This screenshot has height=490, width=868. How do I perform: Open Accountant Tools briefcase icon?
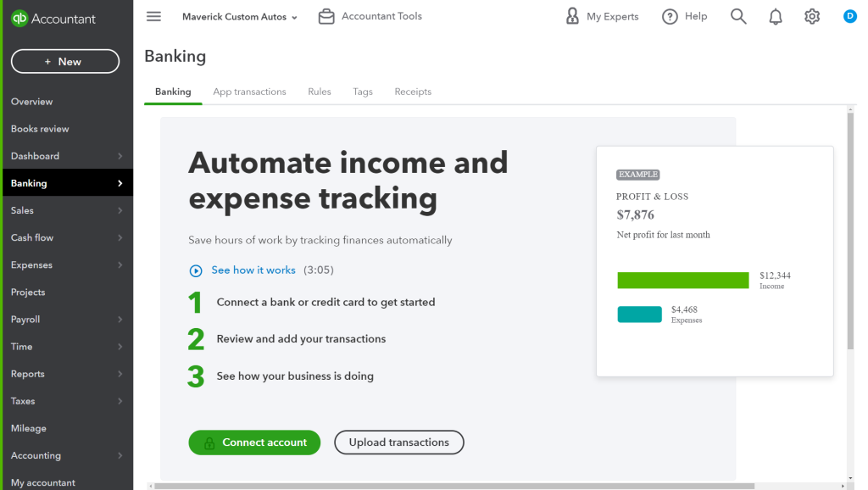point(326,17)
